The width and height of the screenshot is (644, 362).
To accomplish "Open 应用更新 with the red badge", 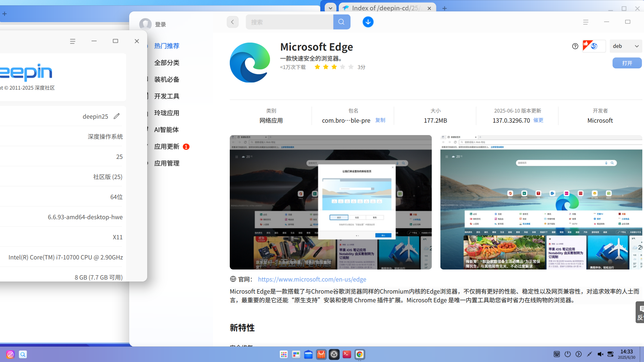I will [x=171, y=146].
